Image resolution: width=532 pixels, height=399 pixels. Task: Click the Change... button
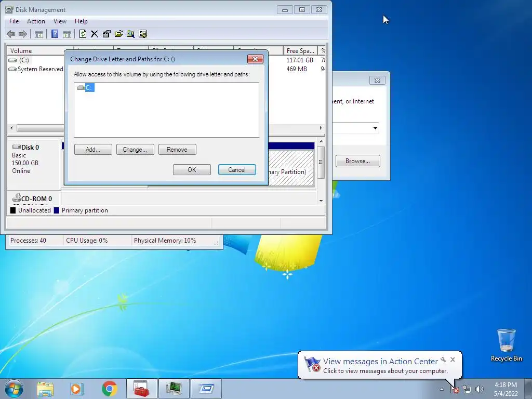[x=135, y=150]
